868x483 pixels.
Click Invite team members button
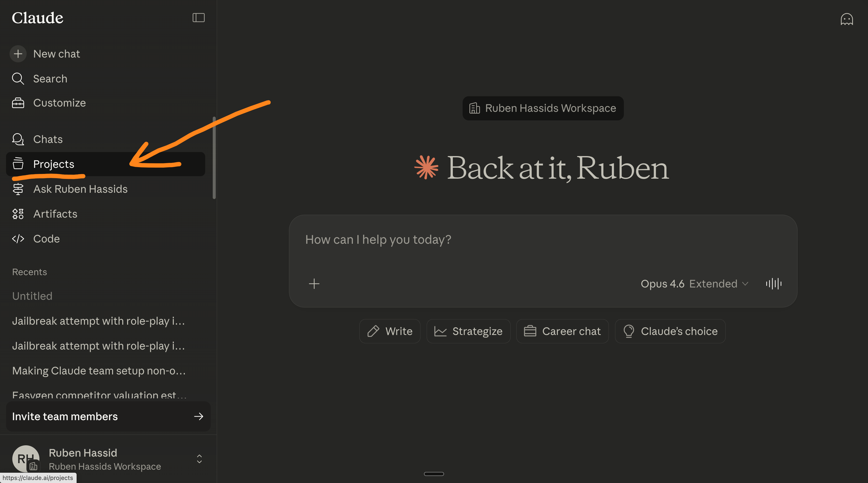coord(108,417)
